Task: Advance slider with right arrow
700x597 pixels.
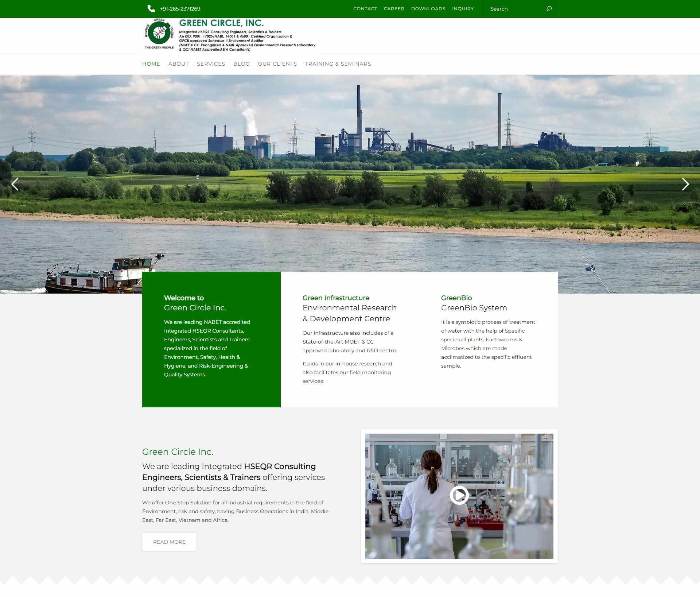Action: (685, 184)
